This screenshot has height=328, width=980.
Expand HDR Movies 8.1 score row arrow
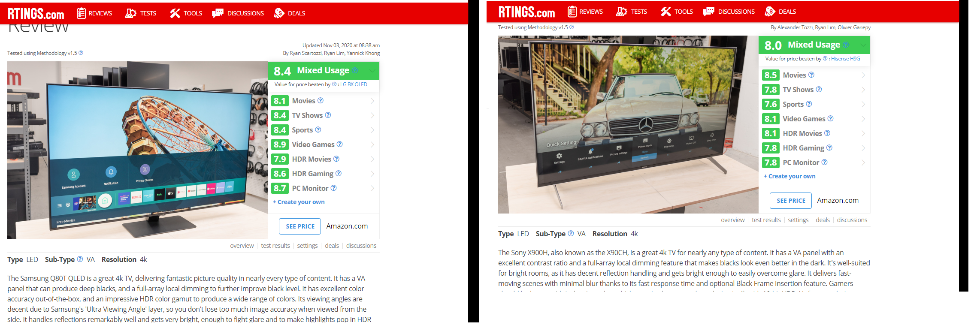(863, 133)
